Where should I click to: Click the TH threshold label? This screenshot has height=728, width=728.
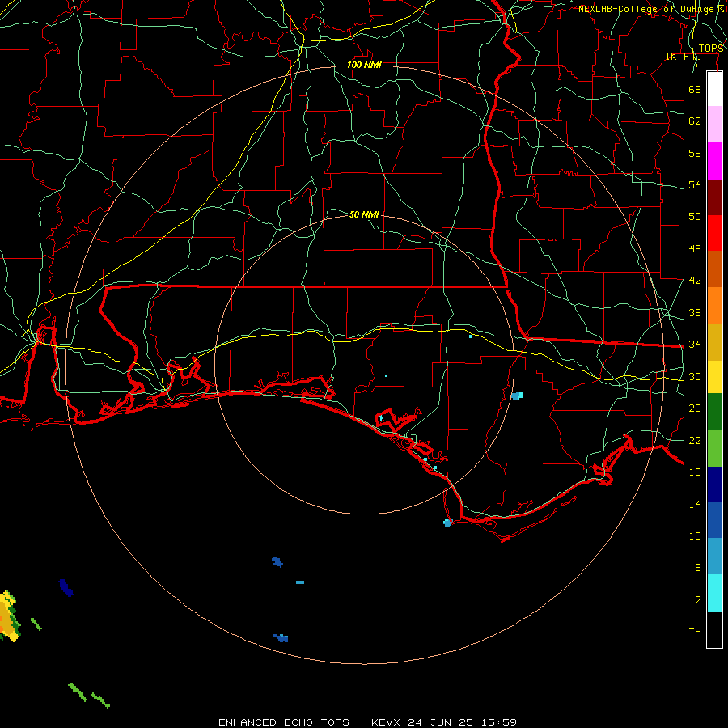(695, 632)
